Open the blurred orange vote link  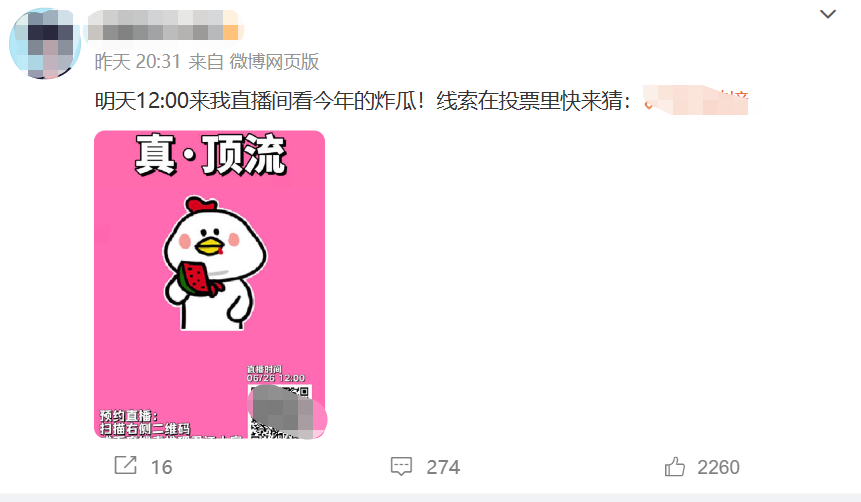point(696,101)
